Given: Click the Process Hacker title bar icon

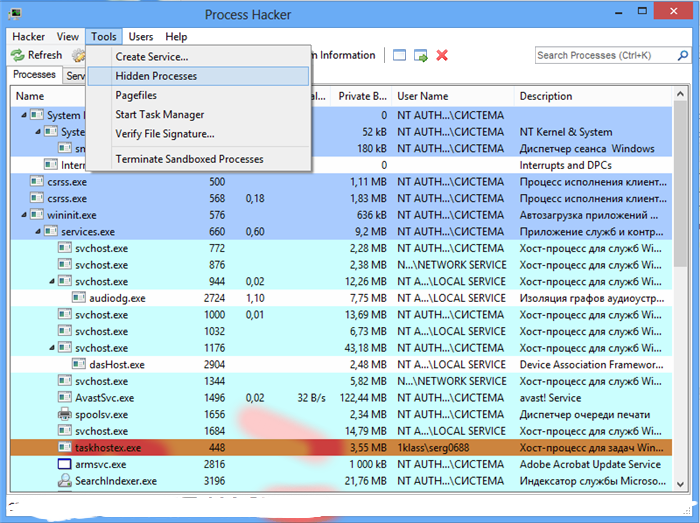Looking at the screenshot, I should 15,13.
